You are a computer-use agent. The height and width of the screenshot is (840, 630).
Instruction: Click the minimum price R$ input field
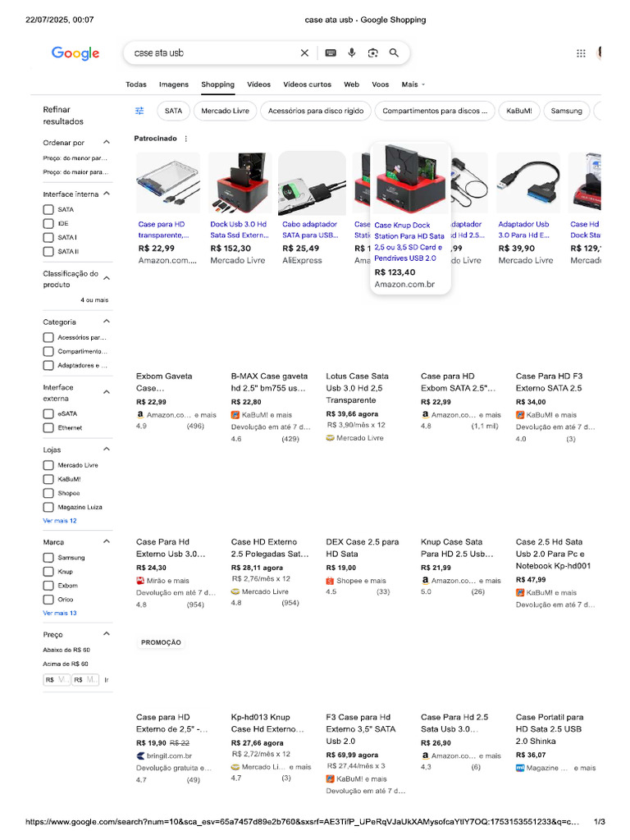click(57, 680)
